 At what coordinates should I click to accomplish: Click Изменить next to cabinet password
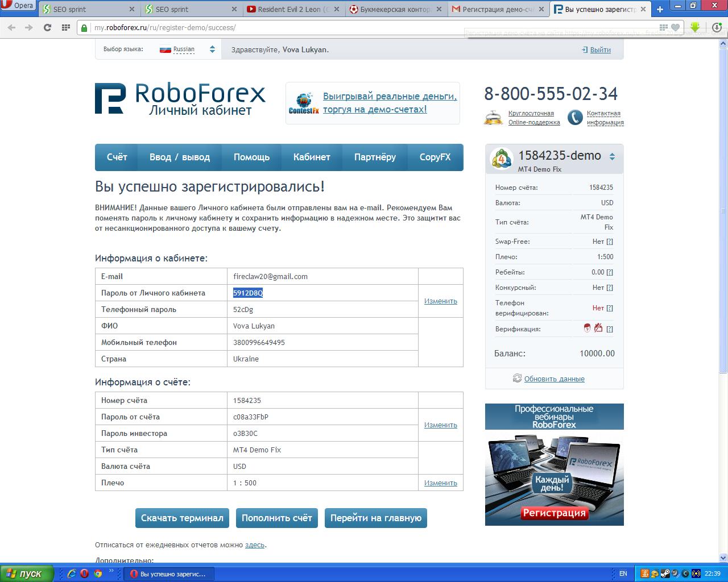(x=441, y=301)
